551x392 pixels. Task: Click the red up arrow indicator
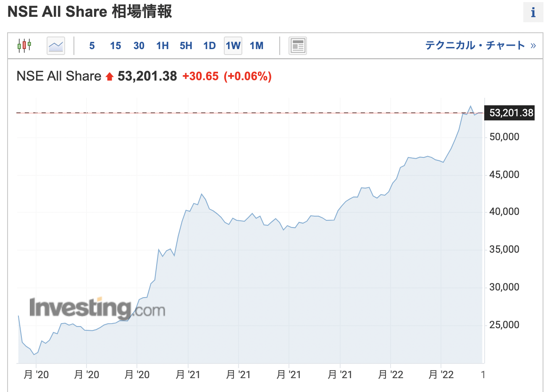click(110, 76)
